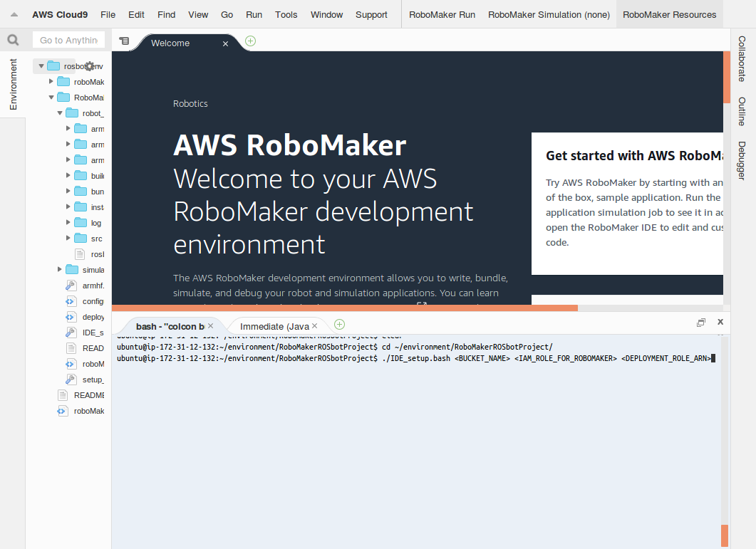Close the bash terminal tab
The width and height of the screenshot is (756, 549).
(211, 326)
